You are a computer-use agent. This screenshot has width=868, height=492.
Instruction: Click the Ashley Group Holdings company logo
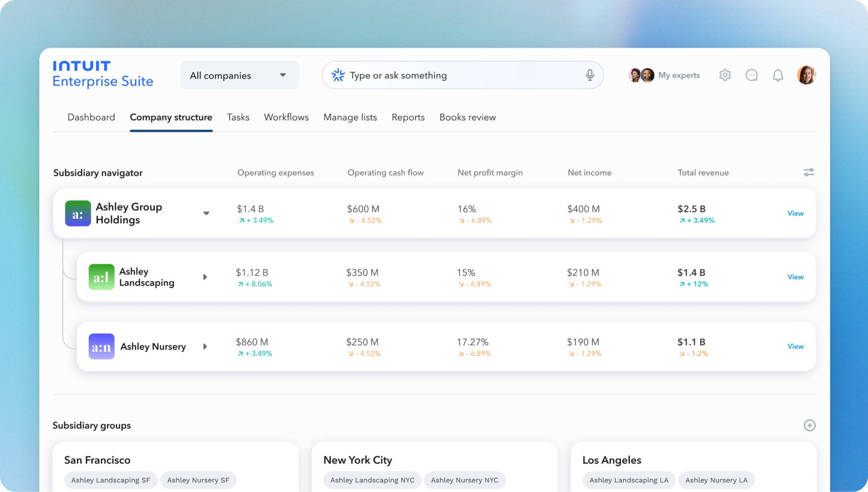78,213
